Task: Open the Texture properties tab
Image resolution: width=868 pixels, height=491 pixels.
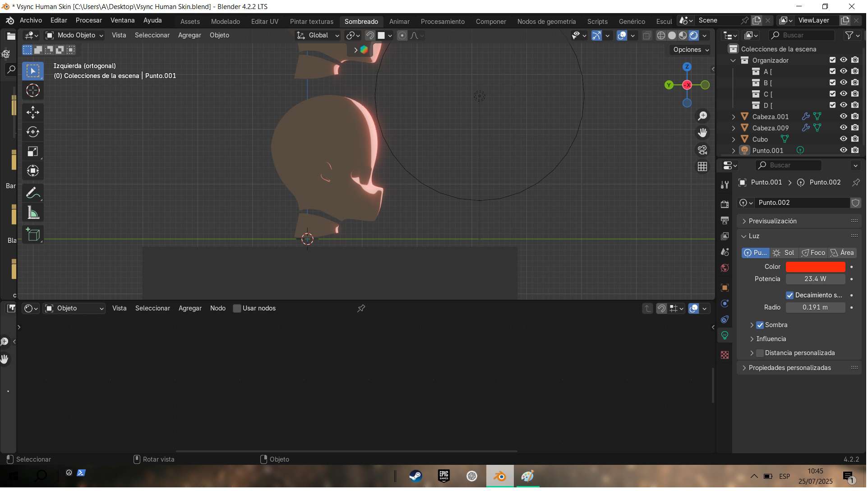Action: coord(726,356)
